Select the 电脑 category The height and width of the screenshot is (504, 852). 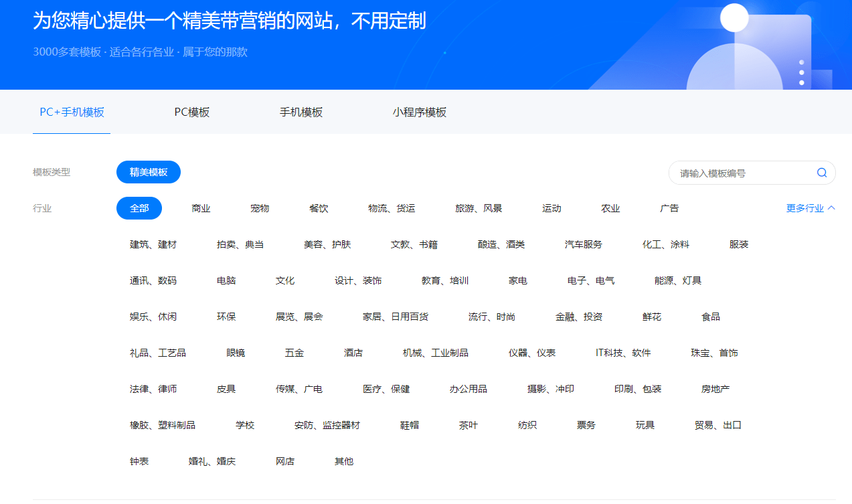click(226, 280)
